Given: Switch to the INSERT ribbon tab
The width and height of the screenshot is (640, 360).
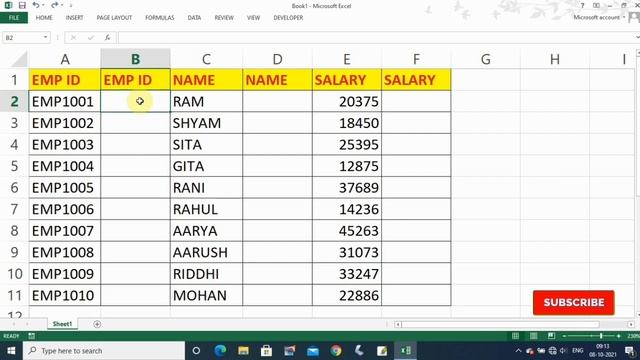Looking at the screenshot, I should [74, 18].
